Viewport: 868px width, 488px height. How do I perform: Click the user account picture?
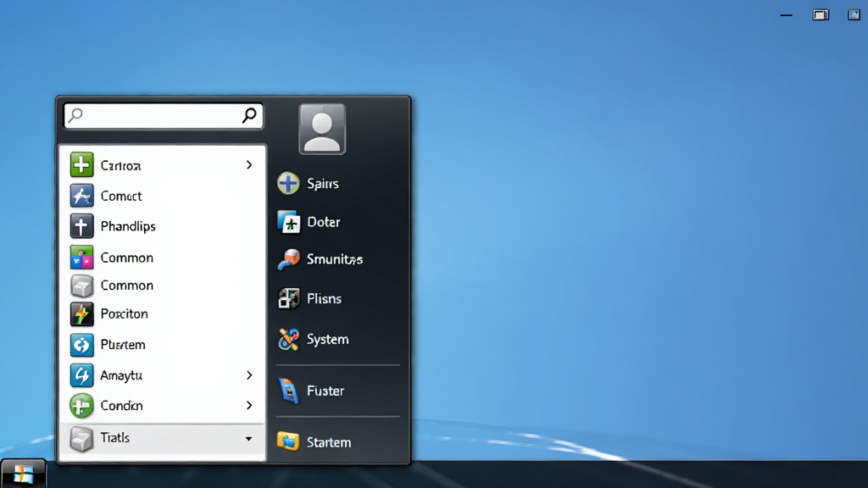pos(322,129)
